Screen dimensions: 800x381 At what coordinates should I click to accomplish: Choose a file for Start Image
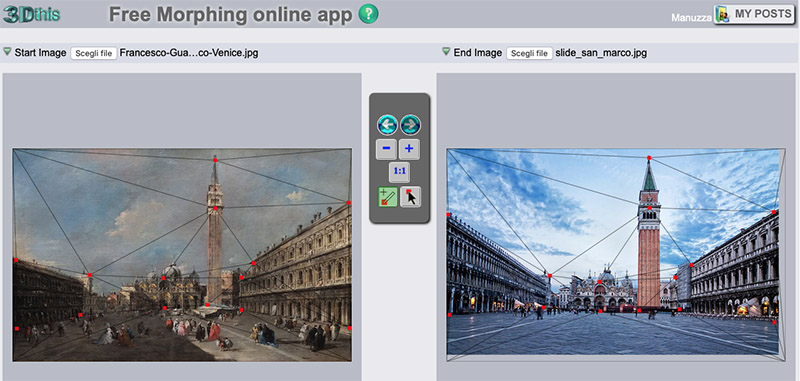(x=93, y=54)
